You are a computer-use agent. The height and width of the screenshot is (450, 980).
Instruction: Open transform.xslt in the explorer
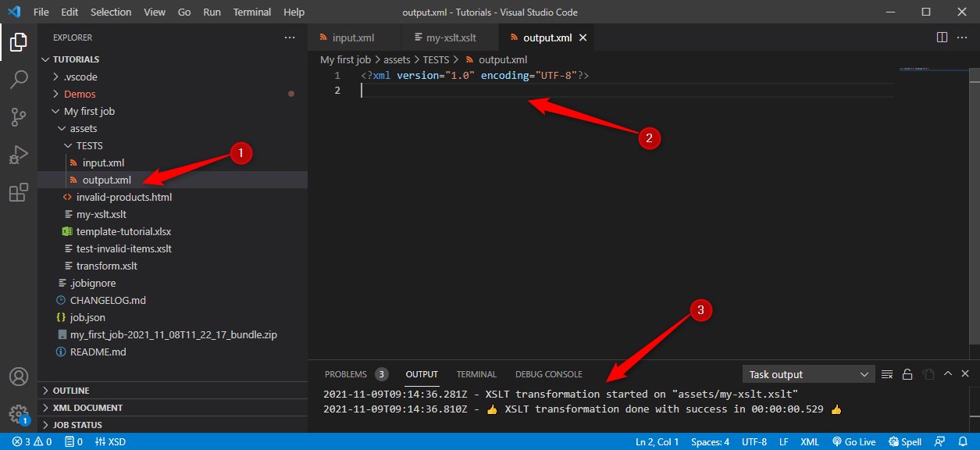pyautogui.click(x=106, y=266)
